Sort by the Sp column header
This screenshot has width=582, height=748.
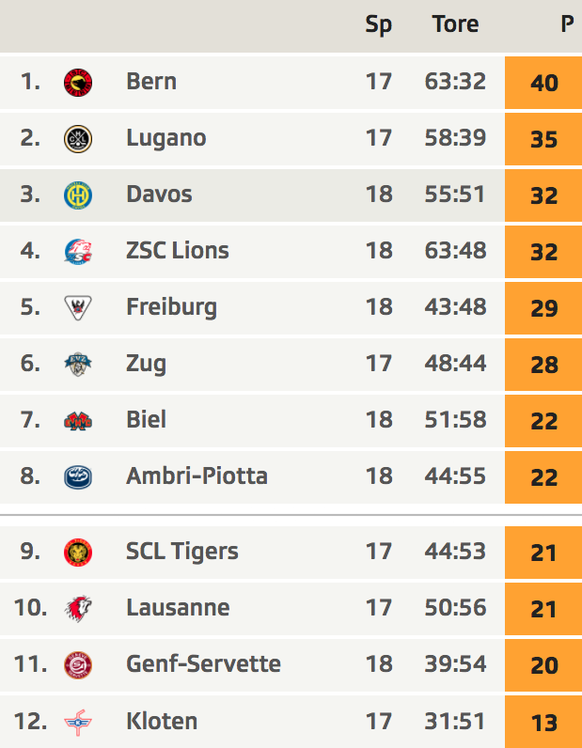pos(378,25)
